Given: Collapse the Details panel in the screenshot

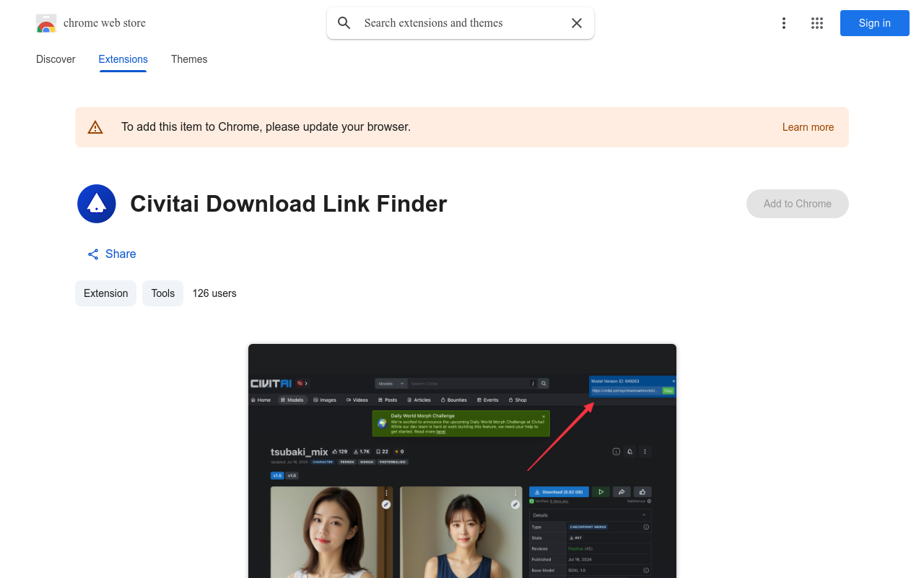Looking at the screenshot, I should pos(645,515).
